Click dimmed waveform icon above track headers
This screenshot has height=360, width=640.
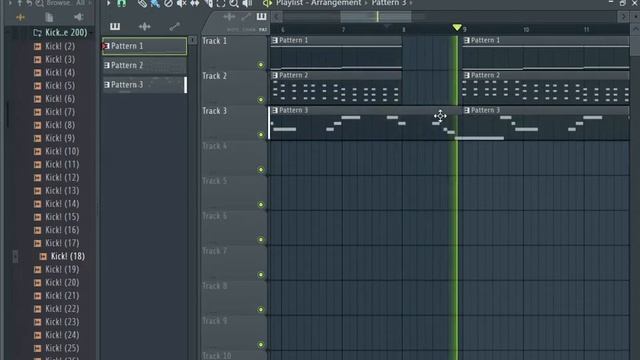229,17
